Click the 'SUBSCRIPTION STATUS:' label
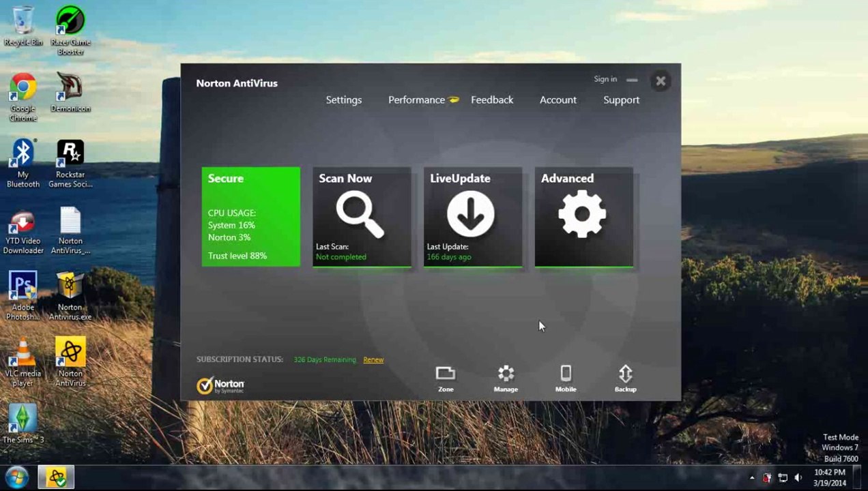 click(x=240, y=359)
